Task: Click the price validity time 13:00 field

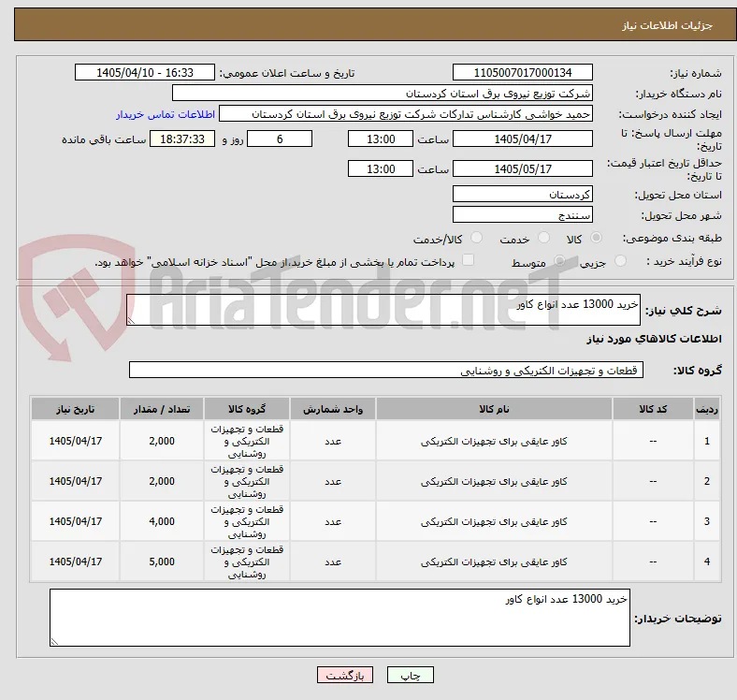Action: (381, 168)
